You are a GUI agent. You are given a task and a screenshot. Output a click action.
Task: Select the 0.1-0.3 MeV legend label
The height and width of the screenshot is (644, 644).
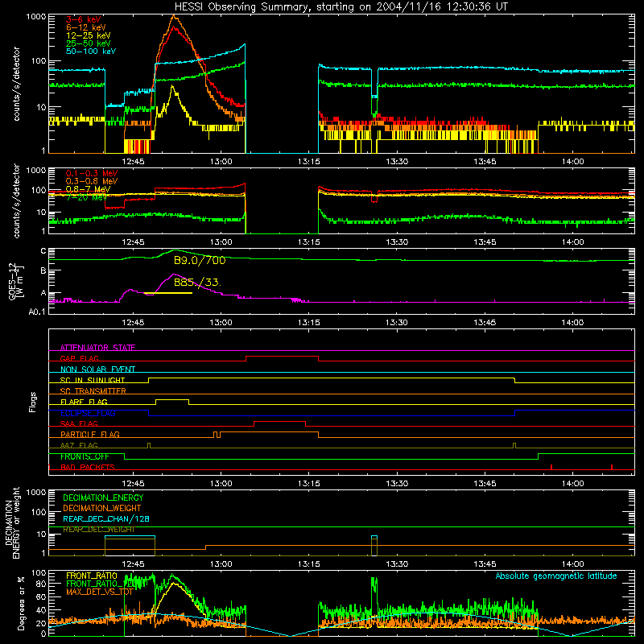click(x=92, y=173)
